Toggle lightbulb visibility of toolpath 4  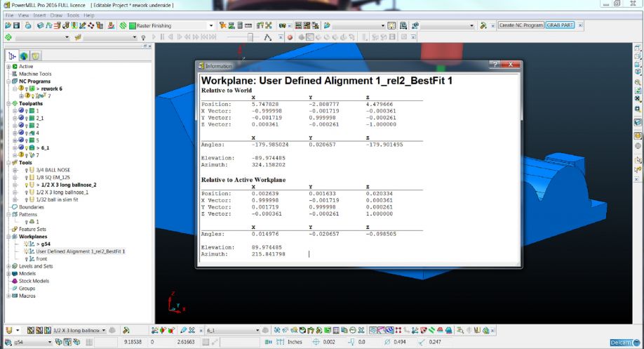[26, 133]
